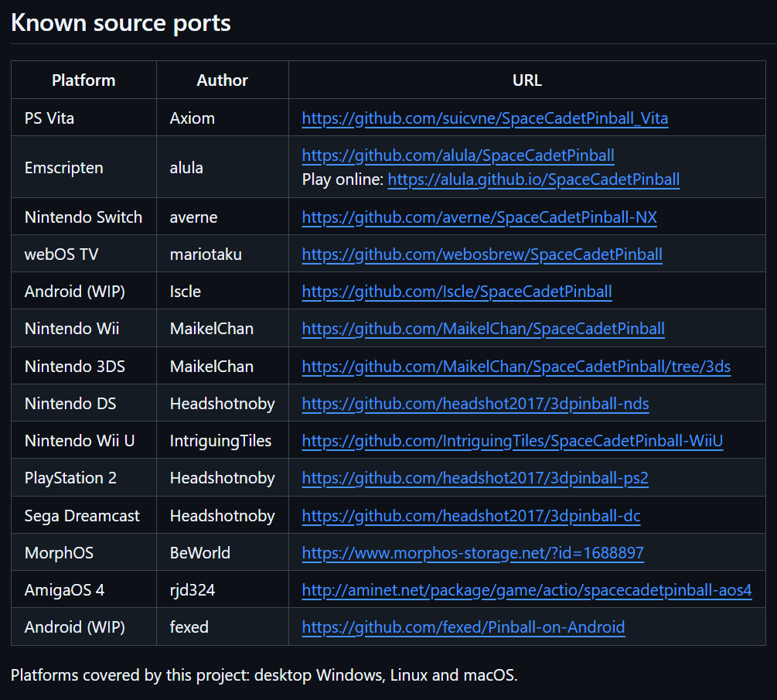Image resolution: width=777 pixels, height=700 pixels.
Task: Click Headshotnoby in the Sega Dreamcast row
Action: click(222, 516)
